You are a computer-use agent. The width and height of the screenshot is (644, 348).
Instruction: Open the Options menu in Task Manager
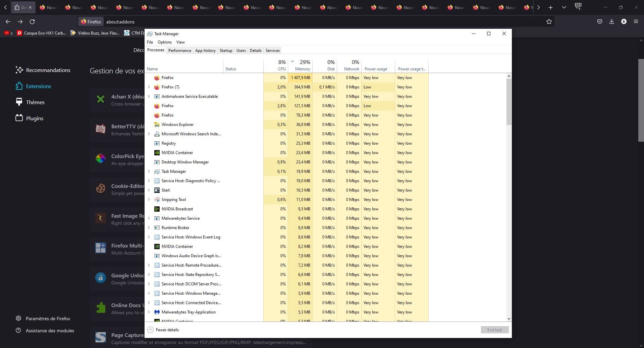(164, 42)
